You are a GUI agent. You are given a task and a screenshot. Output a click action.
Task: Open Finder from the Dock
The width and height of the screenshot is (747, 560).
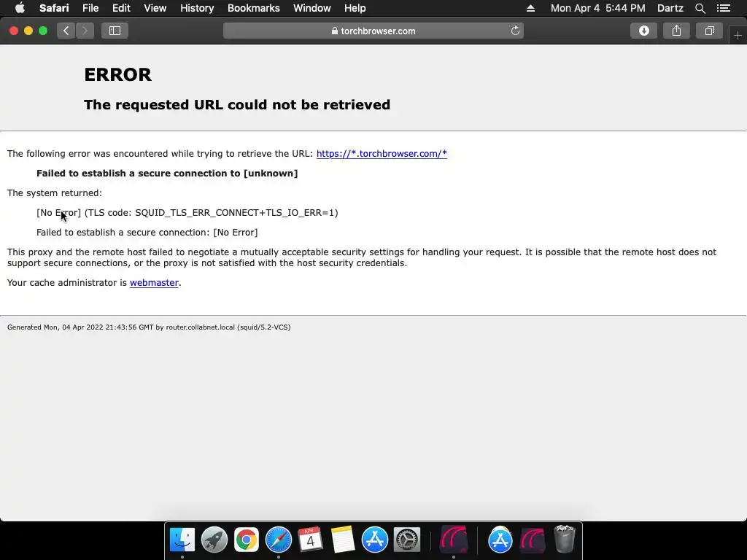[x=182, y=540]
